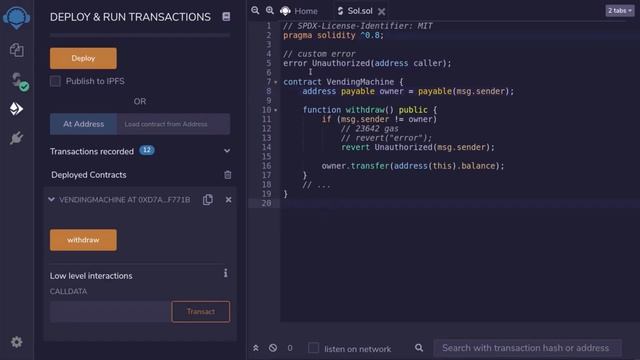Click the Transact button
Viewport: 640px width, 360px height.
[201, 312]
